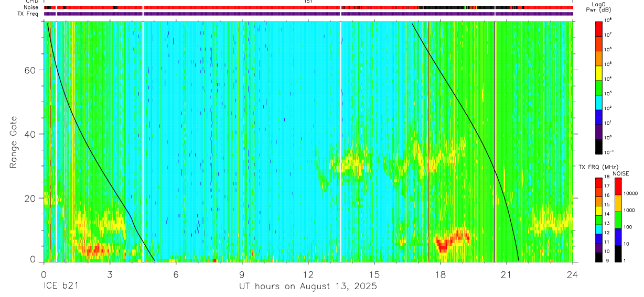The image size is (644, 297).
Task: Click the '6' tick on the UT hours axis
Action: pyautogui.click(x=176, y=274)
